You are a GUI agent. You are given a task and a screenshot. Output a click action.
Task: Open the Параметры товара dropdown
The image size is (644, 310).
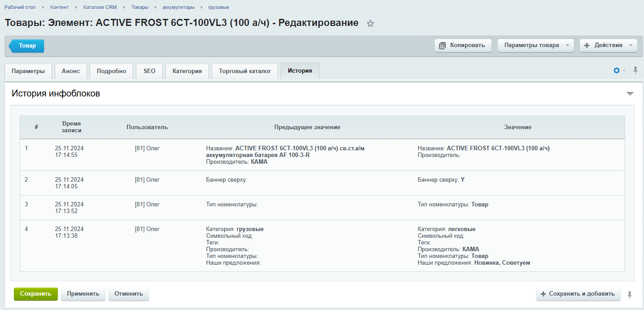[x=535, y=45]
